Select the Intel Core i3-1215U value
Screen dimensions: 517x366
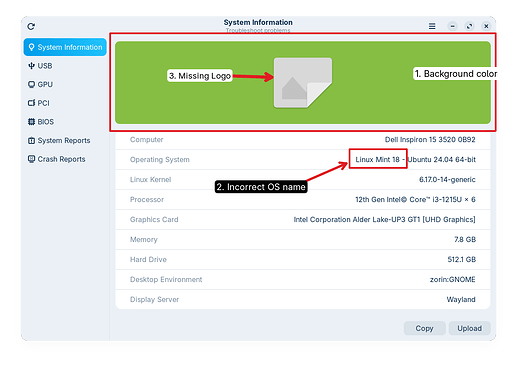coord(415,200)
